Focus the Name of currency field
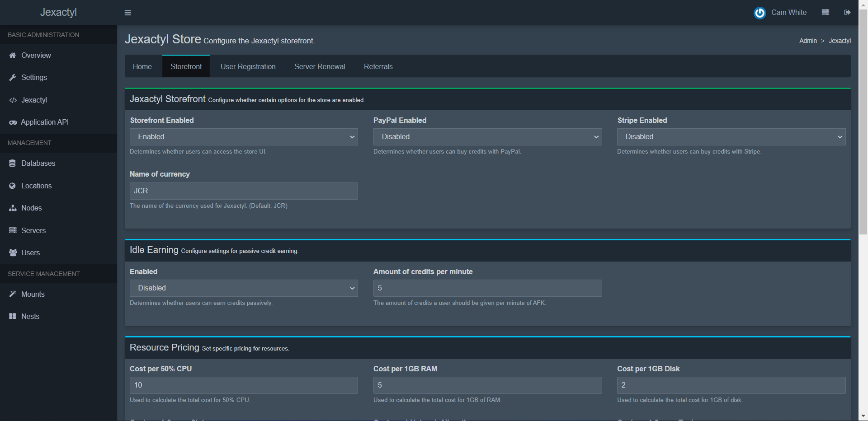The width and height of the screenshot is (868, 421). click(x=244, y=191)
